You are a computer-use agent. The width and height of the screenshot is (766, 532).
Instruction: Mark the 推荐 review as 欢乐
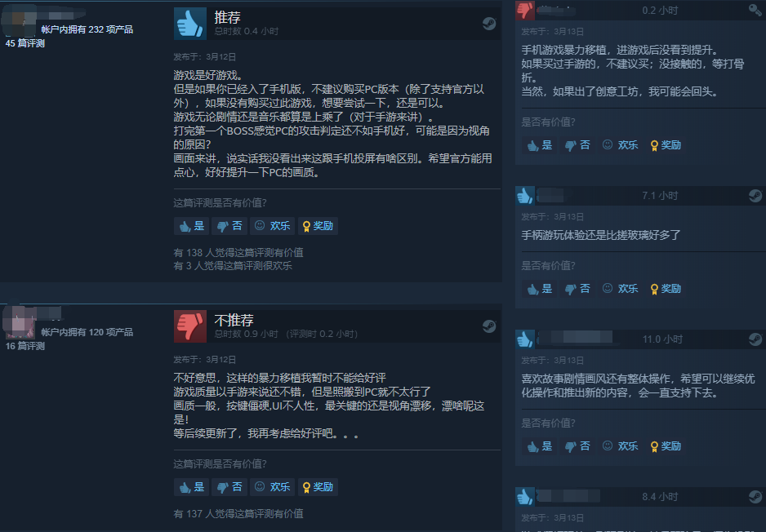point(273,226)
